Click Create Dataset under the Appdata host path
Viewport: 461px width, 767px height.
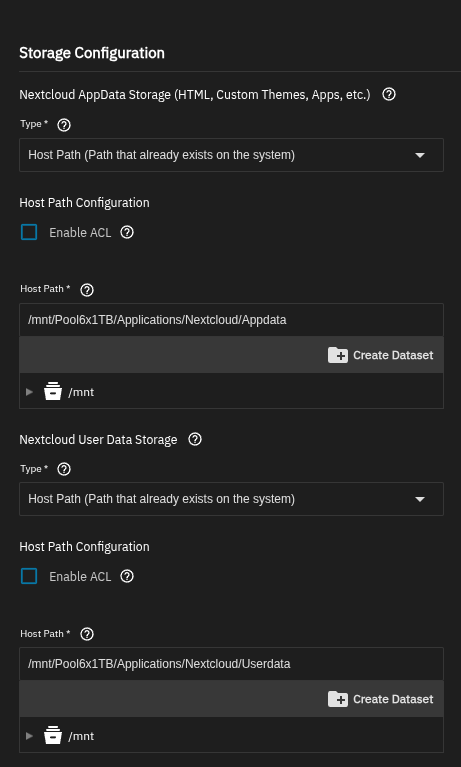coord(380,355)
